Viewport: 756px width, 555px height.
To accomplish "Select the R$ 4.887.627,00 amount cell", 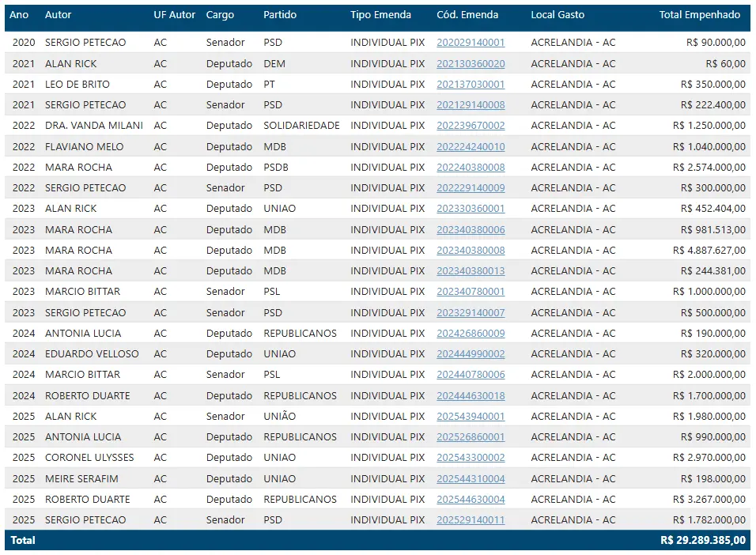I will pos(709,251).
